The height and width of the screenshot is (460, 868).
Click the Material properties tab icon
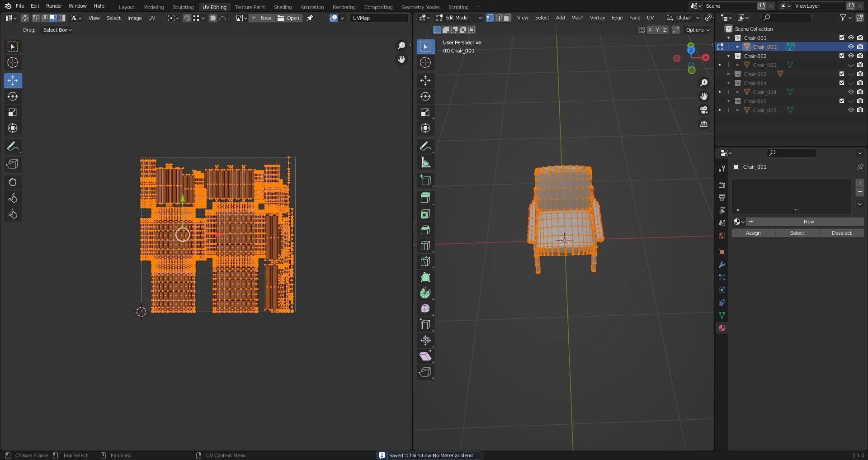pos(722,328)
